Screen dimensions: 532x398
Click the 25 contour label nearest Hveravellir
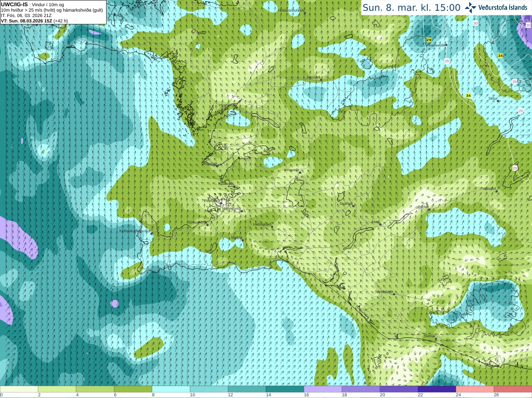(447, 61)
